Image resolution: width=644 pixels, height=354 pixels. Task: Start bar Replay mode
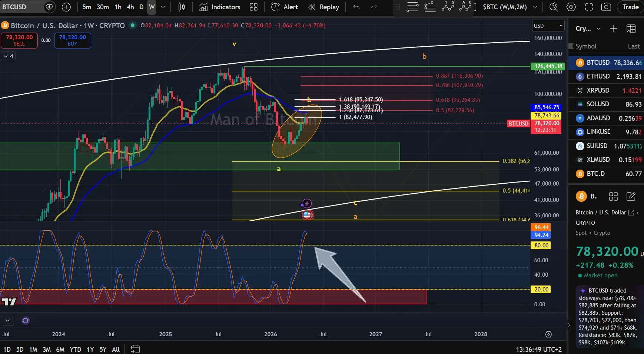pos(323,7)
